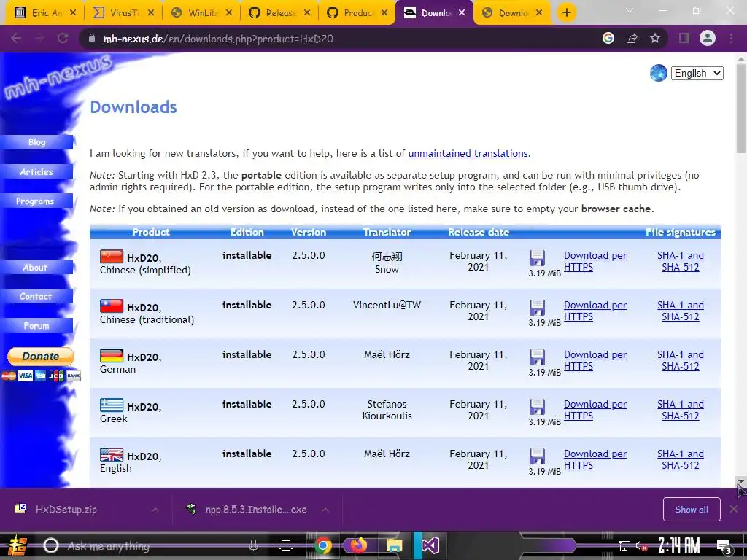The image size is (747, 560).
Task: Open the Articles sidebar menu item
Action: [x=36, y=172]
